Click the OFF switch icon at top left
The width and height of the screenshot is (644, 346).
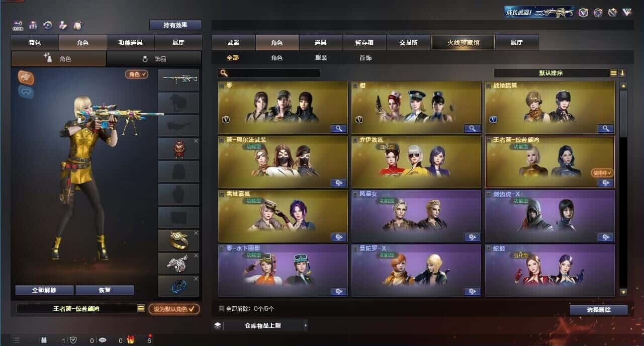click(x=18, y=25)
